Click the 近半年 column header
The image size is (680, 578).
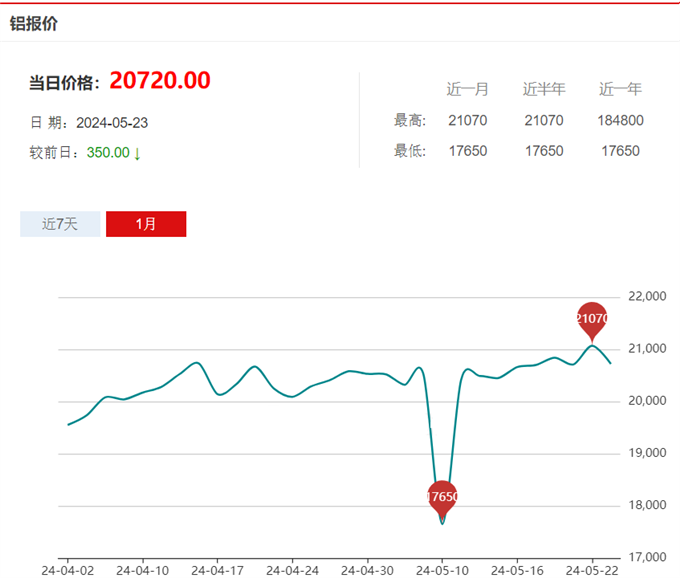point(544,89)
